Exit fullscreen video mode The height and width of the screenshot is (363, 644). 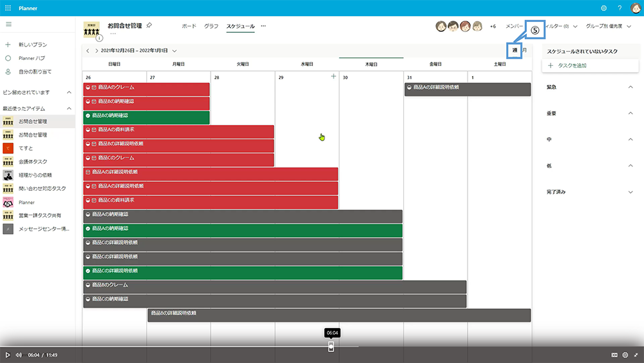(636, 355)
